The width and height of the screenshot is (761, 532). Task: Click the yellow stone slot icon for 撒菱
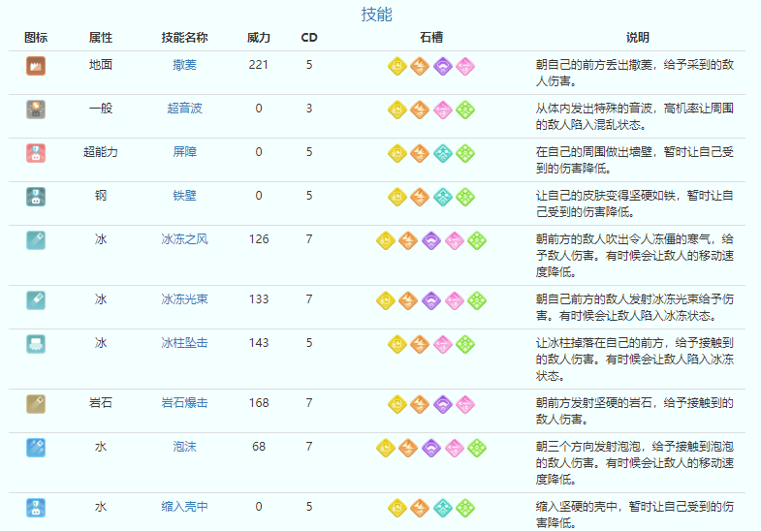tap(397, 66)
